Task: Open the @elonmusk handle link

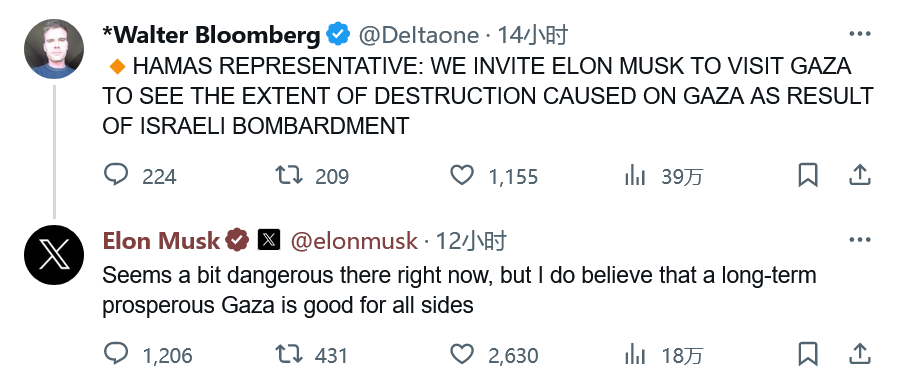Action: pos(355,241)
